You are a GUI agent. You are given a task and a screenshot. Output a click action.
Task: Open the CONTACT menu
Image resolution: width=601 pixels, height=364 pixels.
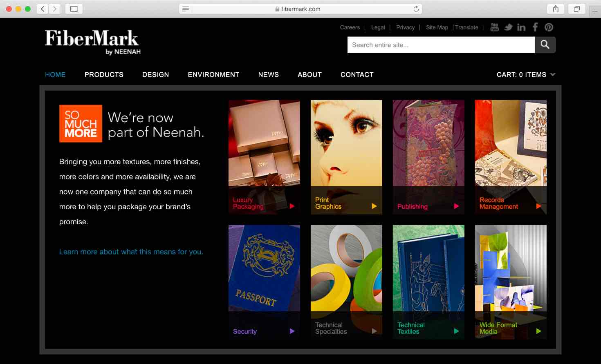click(x=357, y=75)
